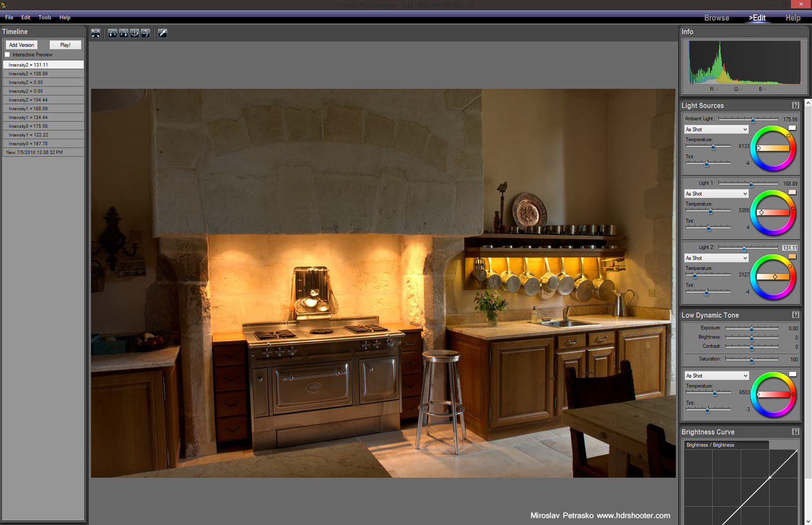Click the flip vertical icon in toolbar
The width and height of the screenshot is (812, 525).
pyautogui.click(x=146, y=33)
